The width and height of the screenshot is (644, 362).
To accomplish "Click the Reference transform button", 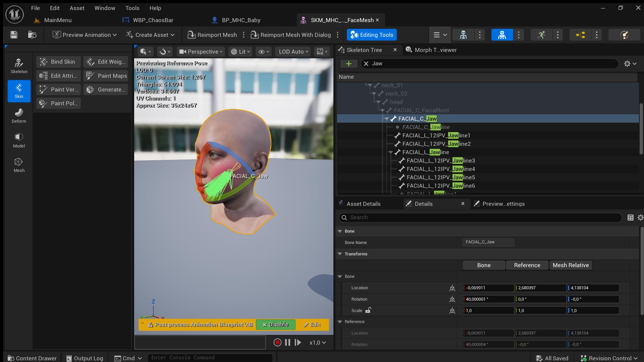I will (527, 265).
